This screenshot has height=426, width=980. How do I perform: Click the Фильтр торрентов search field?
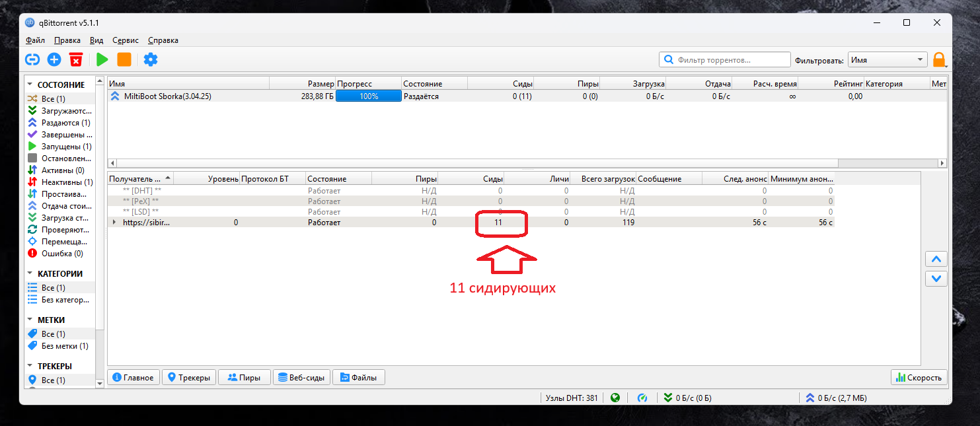coord(732,60)
